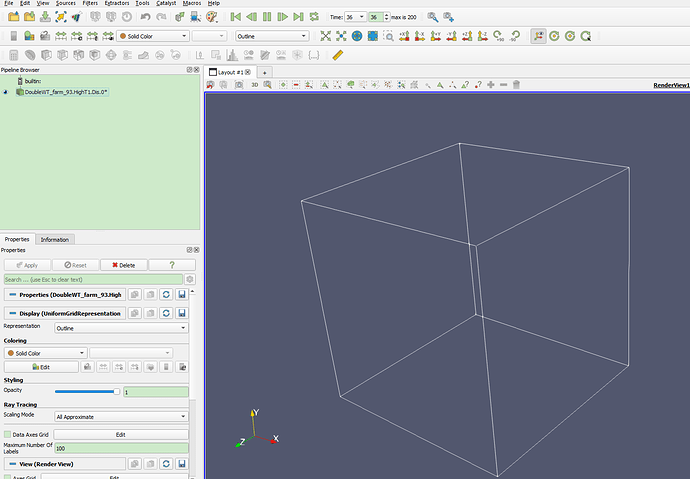Viewport: 690px width, 479px height.
Task: Click the Edit button under Coloring
Action: [41, 367]
